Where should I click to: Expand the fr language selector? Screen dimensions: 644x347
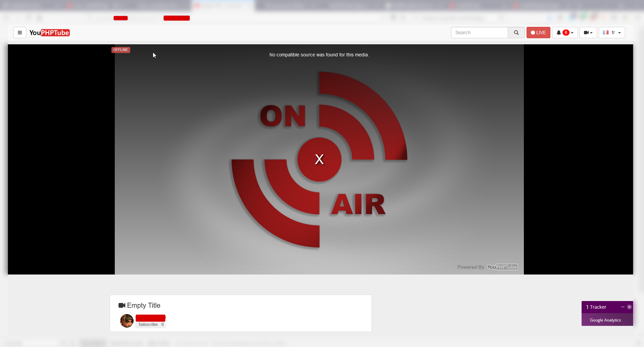[x=612, y=33]
